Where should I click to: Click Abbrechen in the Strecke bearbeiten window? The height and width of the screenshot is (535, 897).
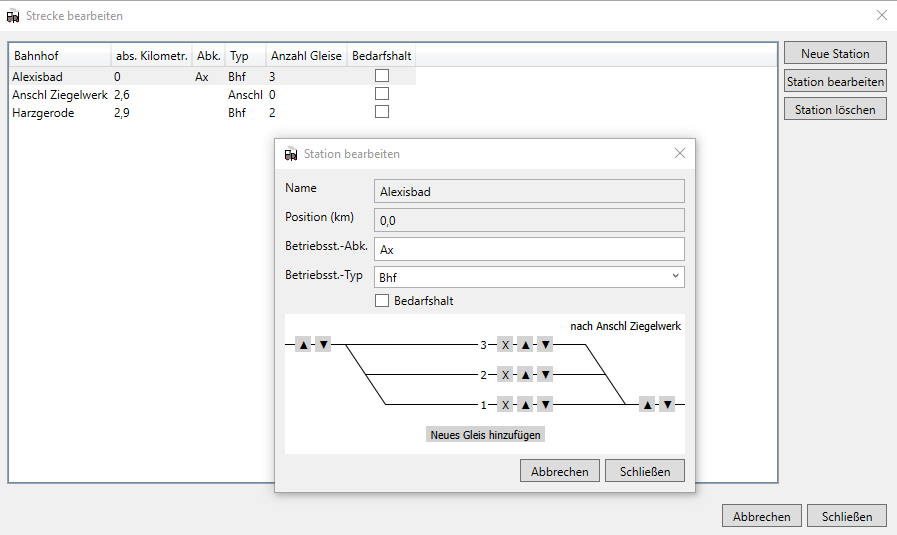tap(761, 516)
